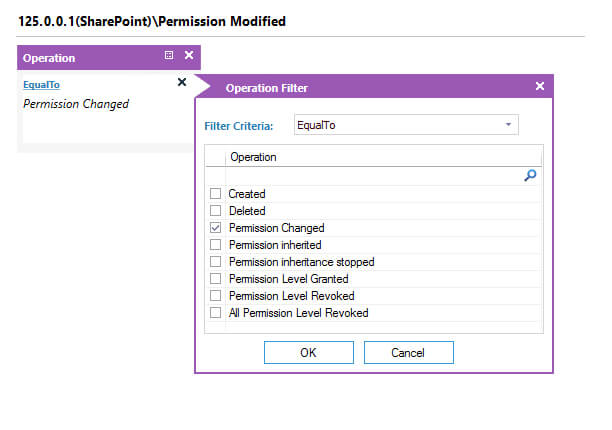Click the OK button

[x=309, y=353]
